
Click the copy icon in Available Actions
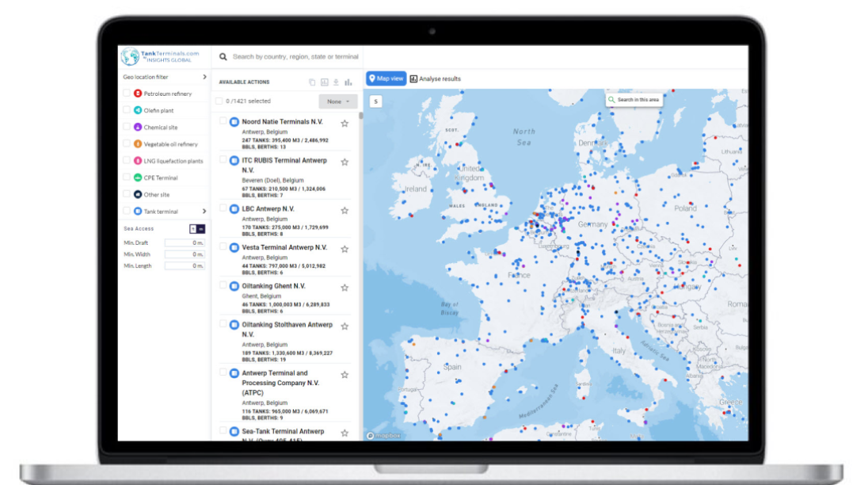point(312,82)
